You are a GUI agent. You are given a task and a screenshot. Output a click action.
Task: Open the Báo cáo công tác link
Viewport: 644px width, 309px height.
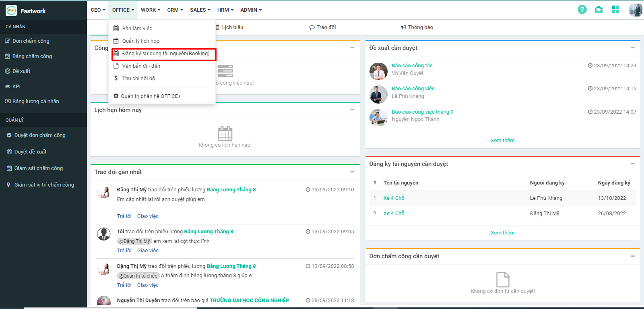[x=412, y=66]
